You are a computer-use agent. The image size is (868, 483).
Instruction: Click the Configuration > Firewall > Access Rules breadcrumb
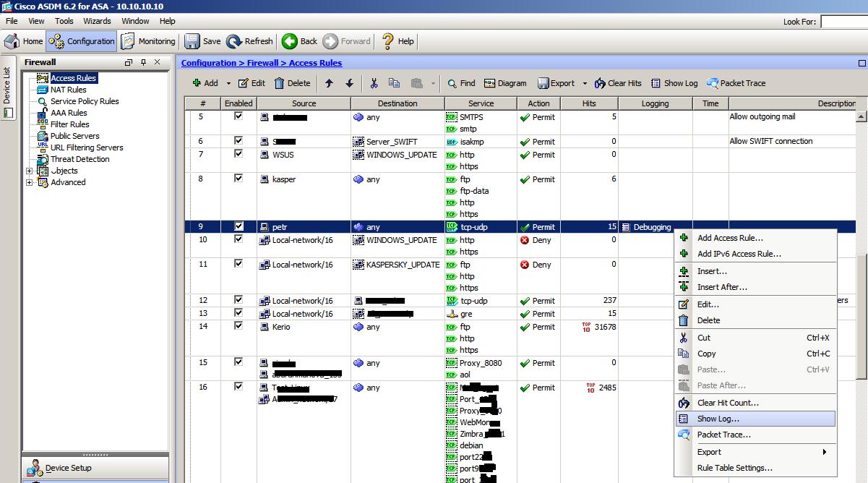coord(262,63)
